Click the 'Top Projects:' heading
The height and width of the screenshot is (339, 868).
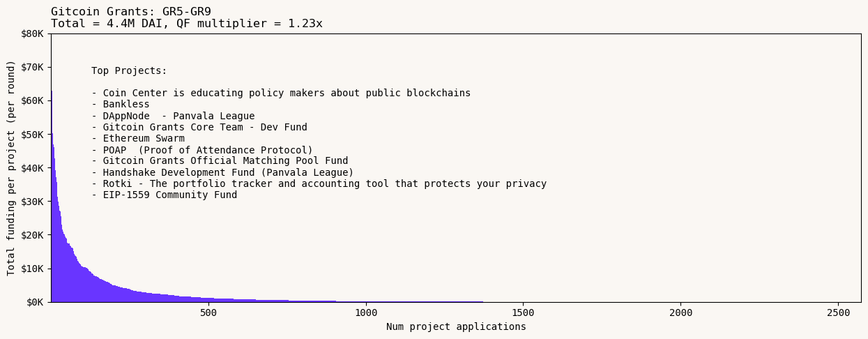[x=129, y=71]
